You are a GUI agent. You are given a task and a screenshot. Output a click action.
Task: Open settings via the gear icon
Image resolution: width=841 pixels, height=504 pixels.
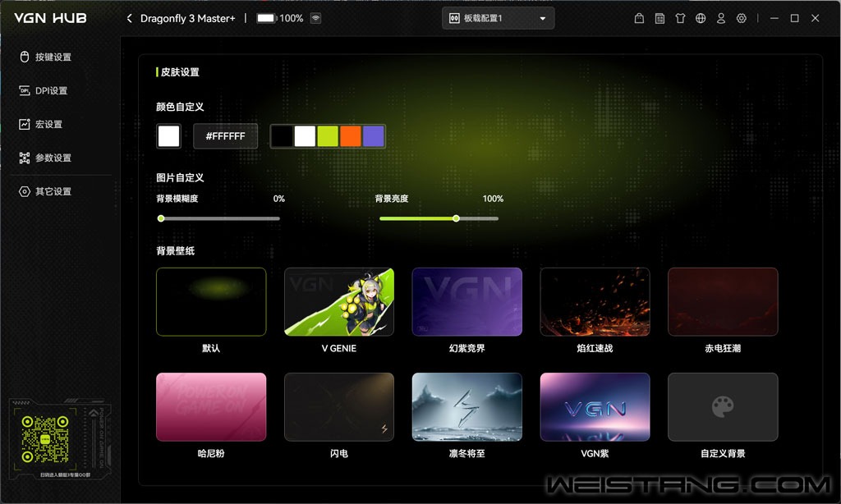742,18
